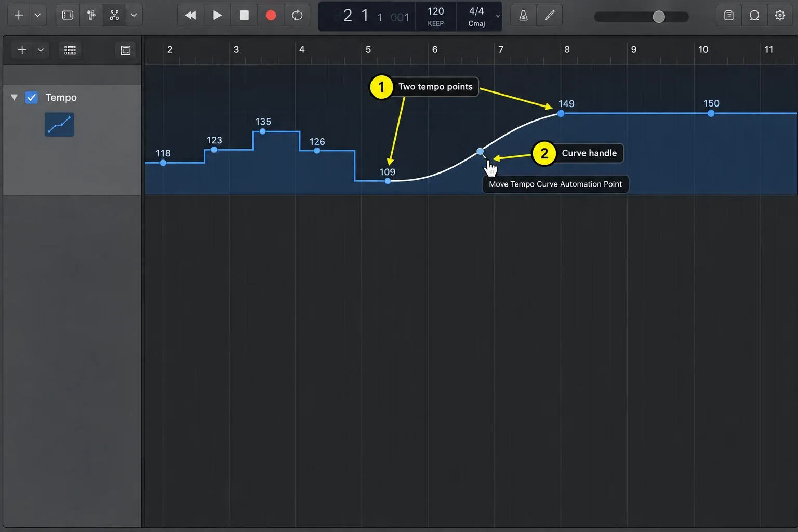Click bar 6 on the ruler

coord(435,50)
